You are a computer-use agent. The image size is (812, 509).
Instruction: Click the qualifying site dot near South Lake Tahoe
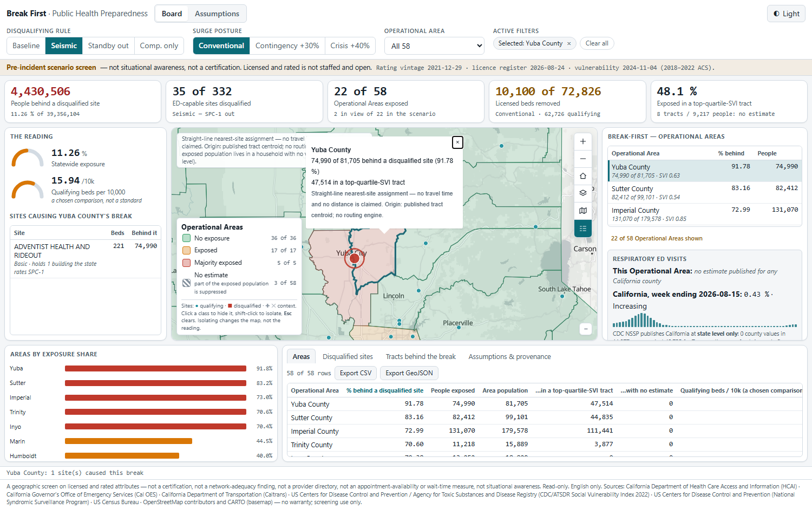pos(562,296)
